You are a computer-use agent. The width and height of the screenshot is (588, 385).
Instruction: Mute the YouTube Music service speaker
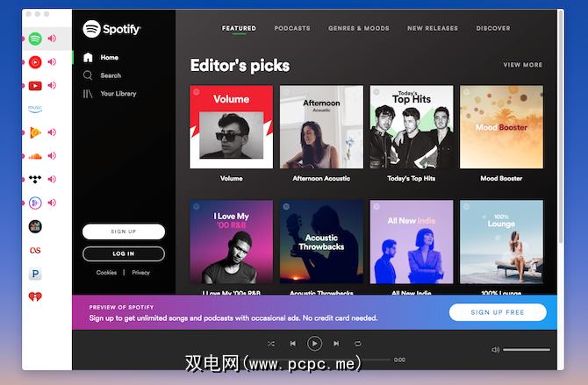click(52, 62)
